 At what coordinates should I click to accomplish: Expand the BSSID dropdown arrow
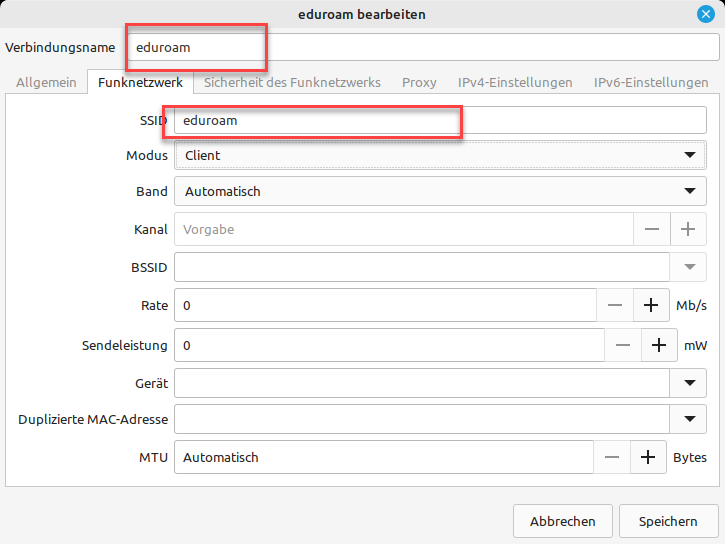tap(688, 267)
